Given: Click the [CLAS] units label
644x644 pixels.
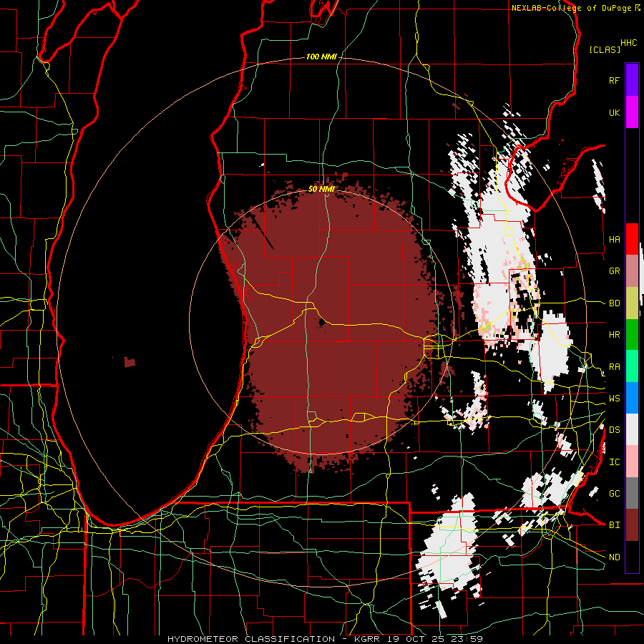Looking at the screenshot, I should [605, 49].
